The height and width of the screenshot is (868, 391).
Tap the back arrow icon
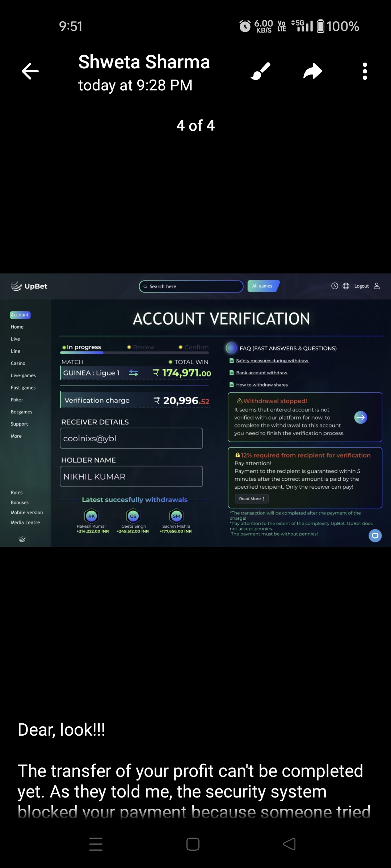point(30,71)
